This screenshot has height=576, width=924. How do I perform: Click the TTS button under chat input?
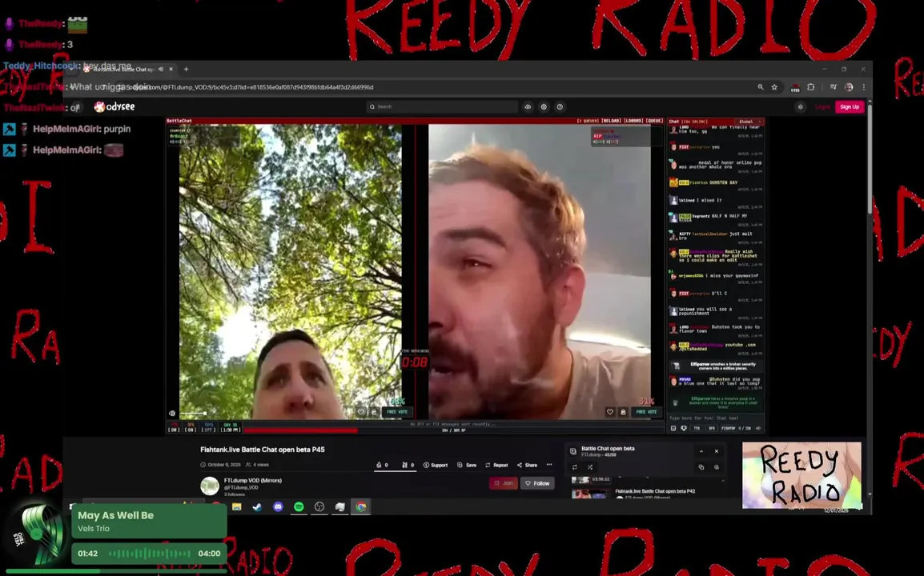(x=697, y=428)
